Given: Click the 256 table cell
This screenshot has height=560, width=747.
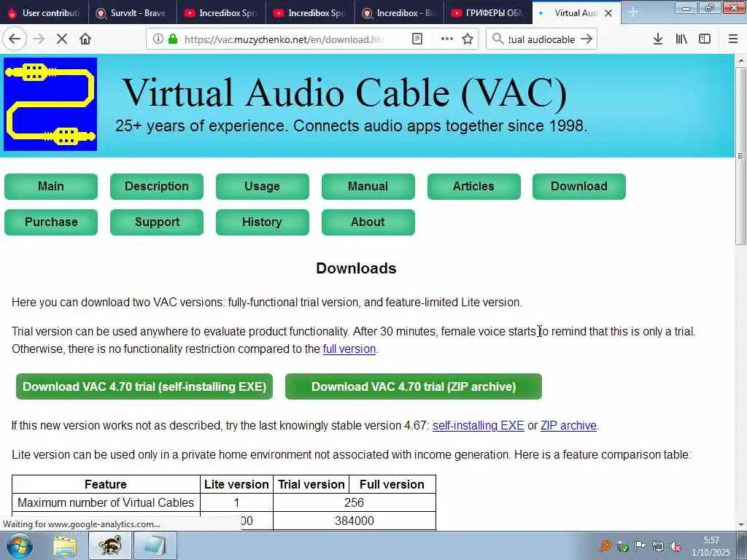Looking at the screenshot, I should pyautogui.click(x=354, y=502).
